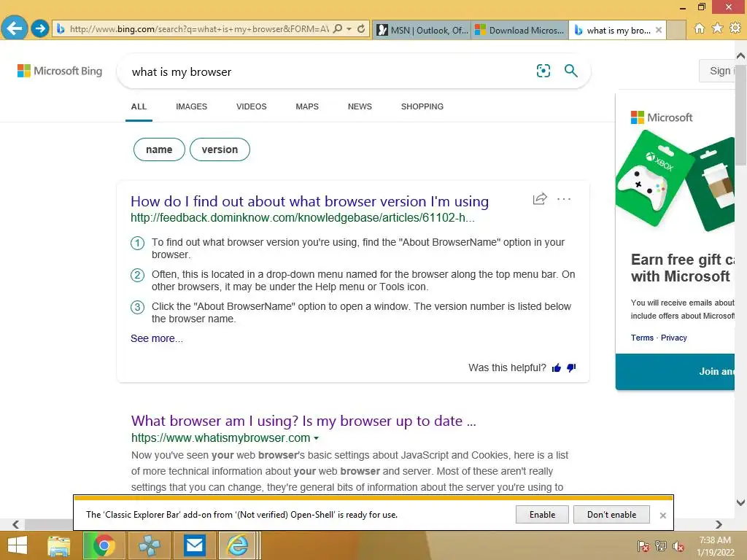Click horizontal scrollbar right arrow
Image resolution: width=747 pixels, height=560 pixels.
(x=719, y=524)
